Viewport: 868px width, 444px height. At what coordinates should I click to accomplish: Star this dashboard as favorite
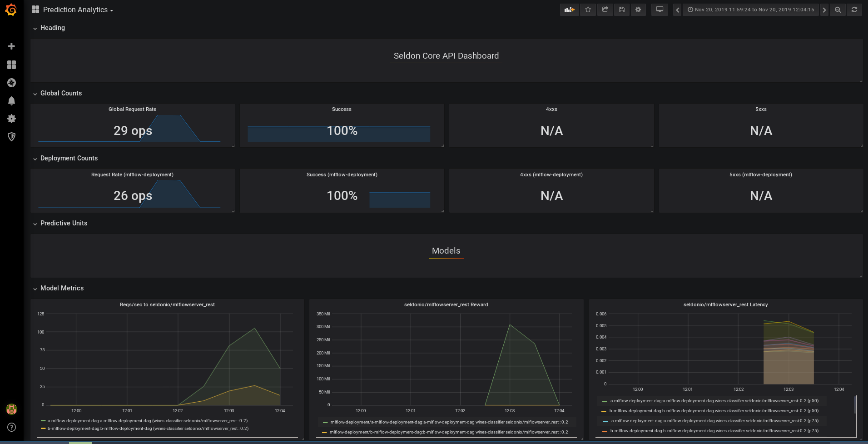588,10
